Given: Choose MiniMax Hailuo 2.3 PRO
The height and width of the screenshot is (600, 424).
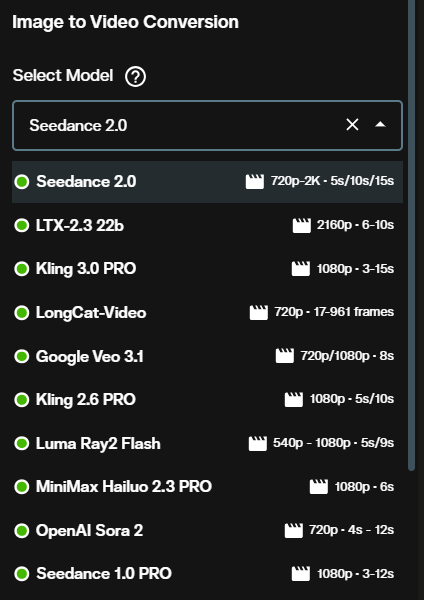Looking at the screenshot, I should (x=207, y=487).
